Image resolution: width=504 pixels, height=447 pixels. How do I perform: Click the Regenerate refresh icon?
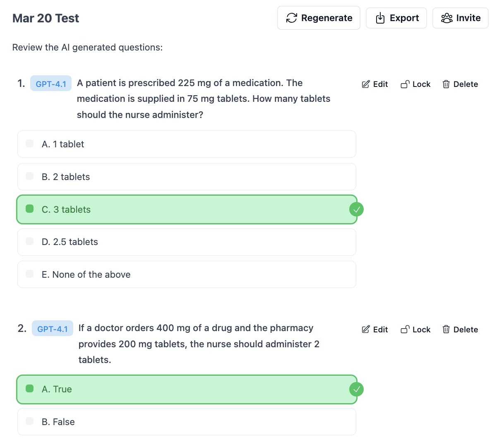point(292,18)
